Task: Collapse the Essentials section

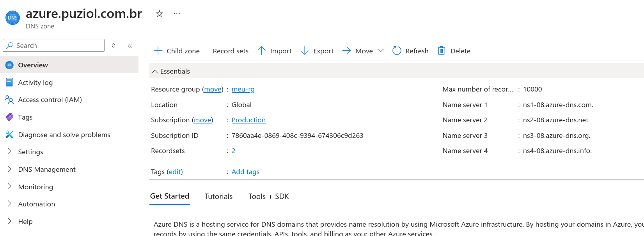Action: [x=155, y=72]
